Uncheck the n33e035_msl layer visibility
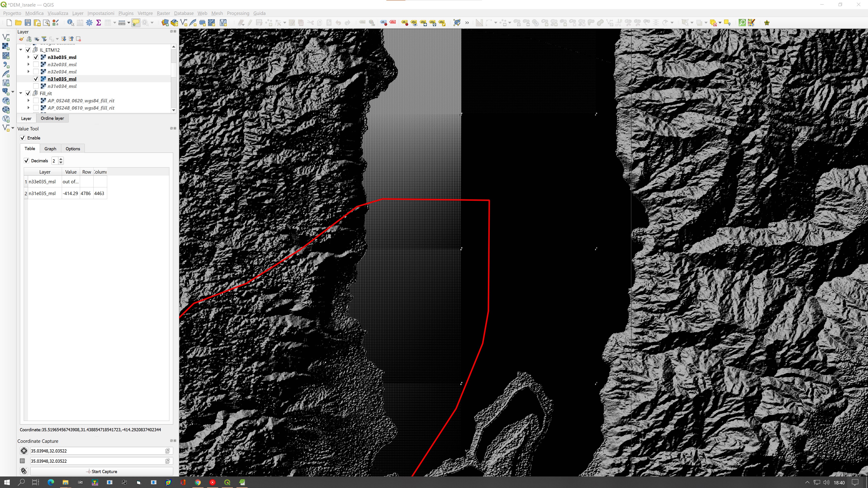This screenshot has height=488, width=868. pos(36,57)
